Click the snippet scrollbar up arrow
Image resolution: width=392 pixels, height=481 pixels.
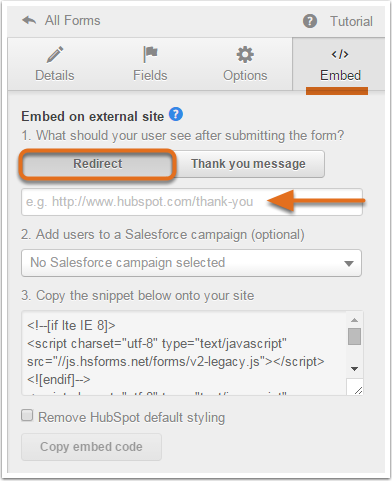(x=354, y=320)
